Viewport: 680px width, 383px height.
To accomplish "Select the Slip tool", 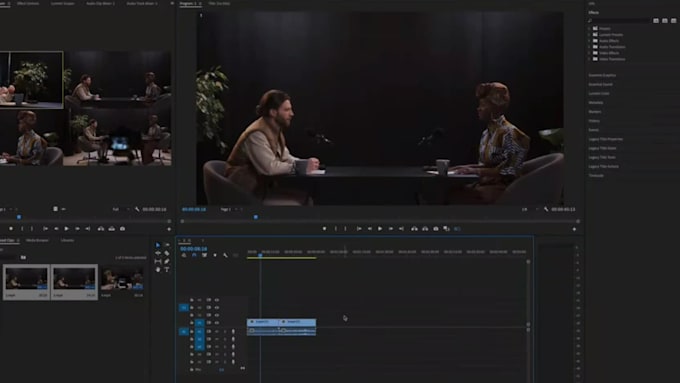I will (158, 262).
